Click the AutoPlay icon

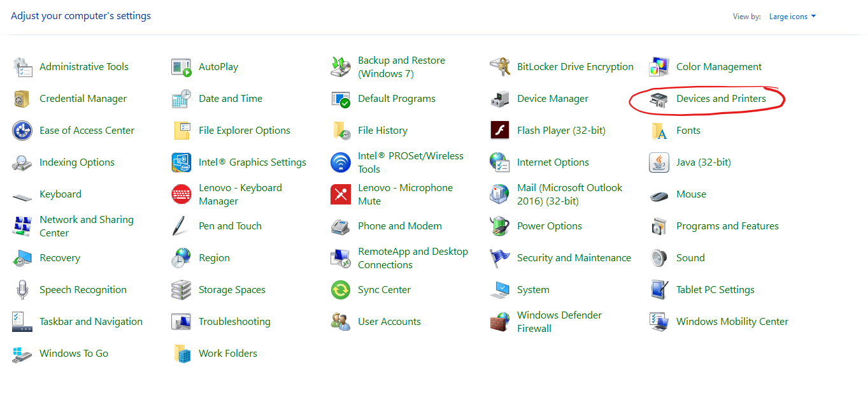click(x=181, y=67)
